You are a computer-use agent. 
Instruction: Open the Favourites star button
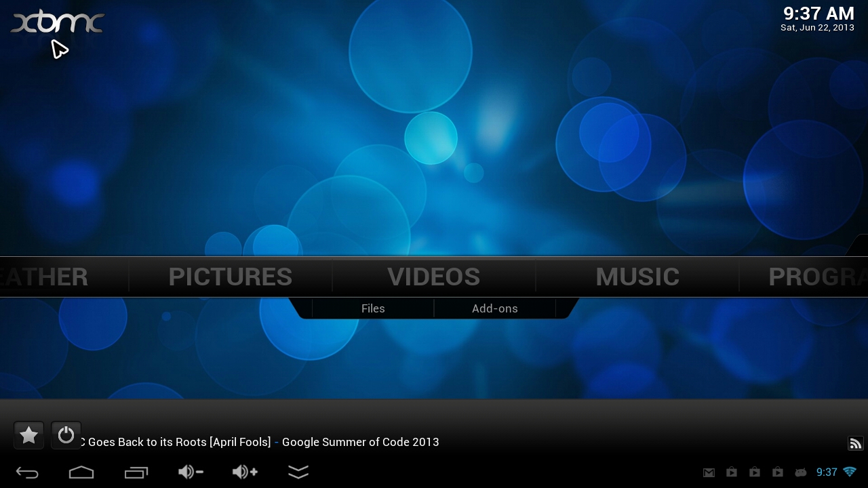tap(29, 435)
